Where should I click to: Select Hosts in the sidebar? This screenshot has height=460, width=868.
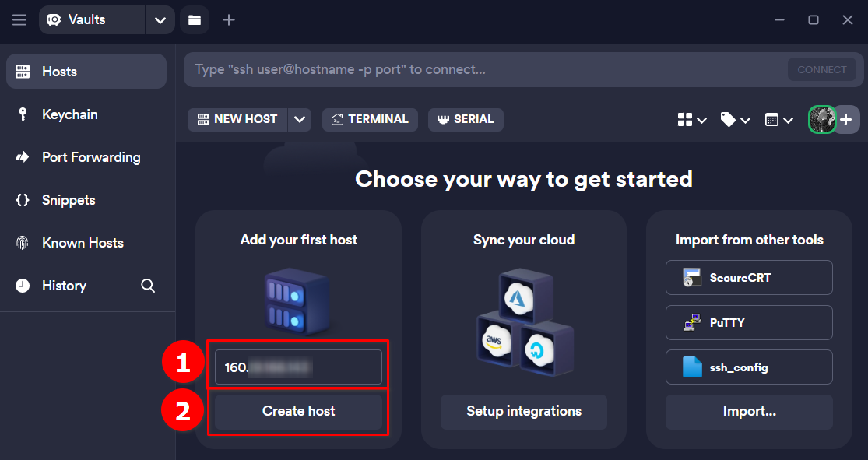tap(86, 72)
